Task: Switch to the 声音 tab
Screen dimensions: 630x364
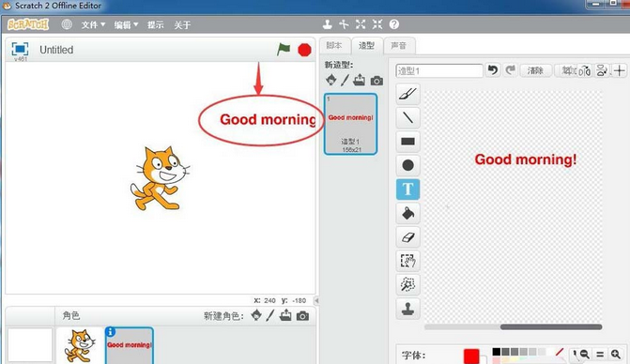Action: pos(399,46)
